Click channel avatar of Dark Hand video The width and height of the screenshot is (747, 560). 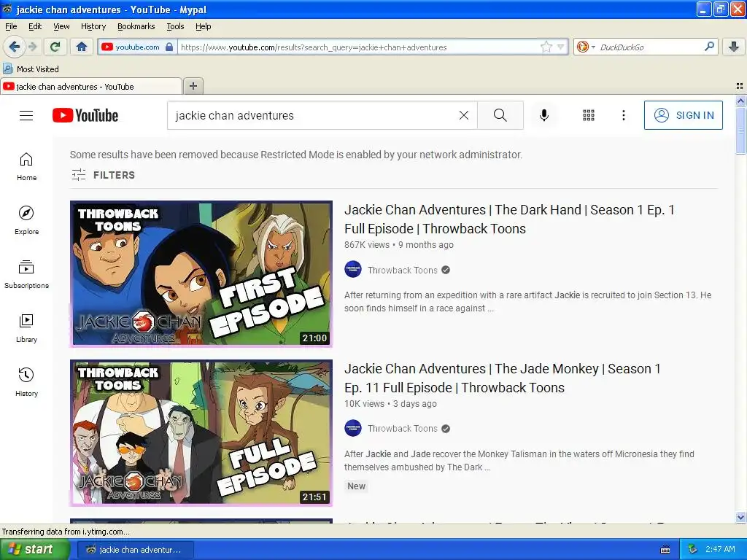353,270
